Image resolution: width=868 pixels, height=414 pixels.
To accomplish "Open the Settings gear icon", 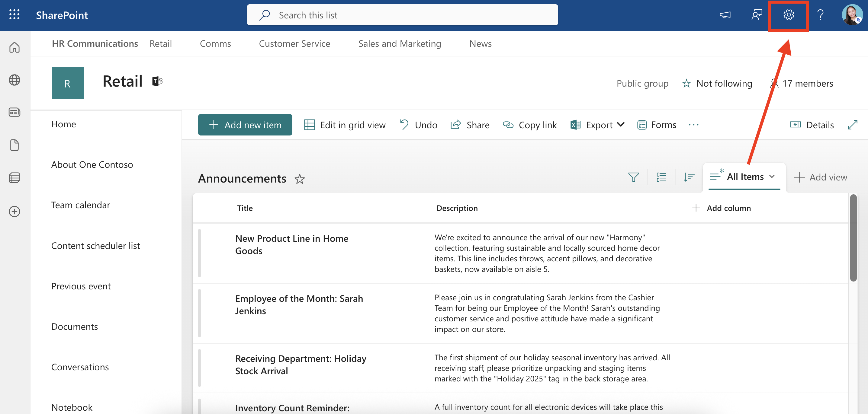I will 788,15.
